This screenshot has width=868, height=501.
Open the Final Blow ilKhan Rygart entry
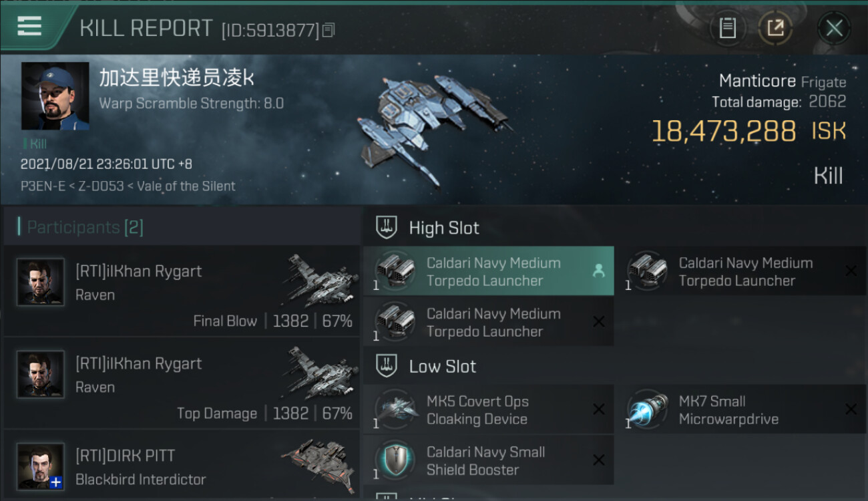[182, 291]
